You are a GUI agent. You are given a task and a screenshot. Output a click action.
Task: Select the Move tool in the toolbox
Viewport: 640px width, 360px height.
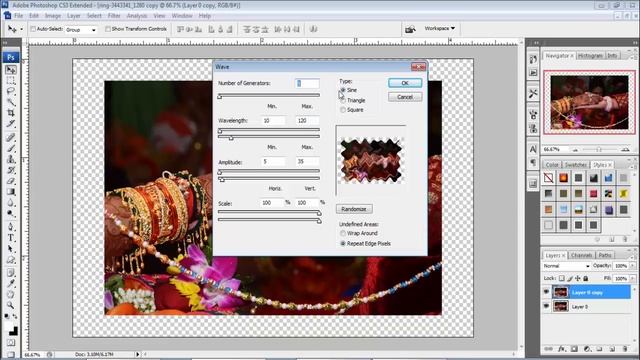coord(11,70)
